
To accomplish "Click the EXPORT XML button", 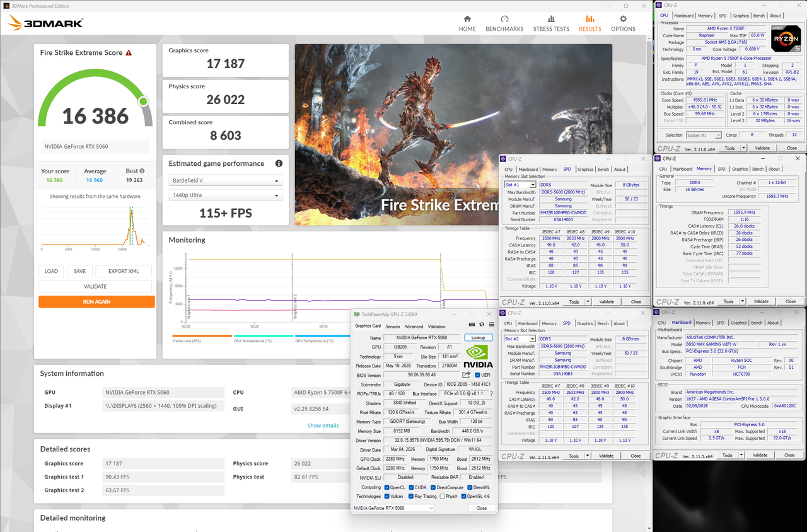I will click(x=124, y=271).
